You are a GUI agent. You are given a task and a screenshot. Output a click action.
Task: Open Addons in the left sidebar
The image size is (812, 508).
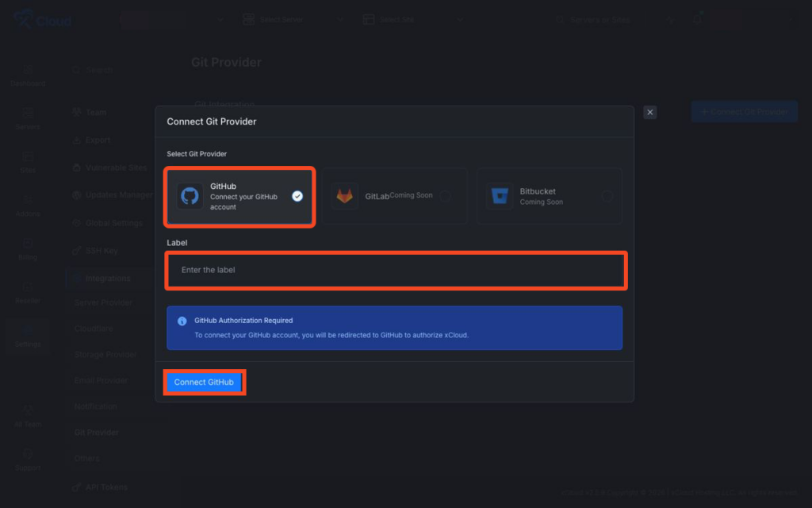click(28, 206)
